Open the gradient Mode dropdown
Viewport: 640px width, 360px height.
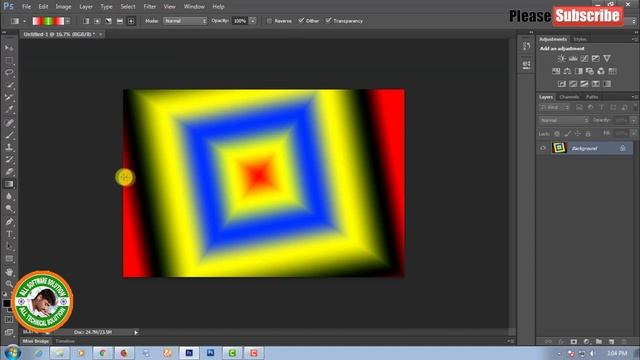coord(185,21)
